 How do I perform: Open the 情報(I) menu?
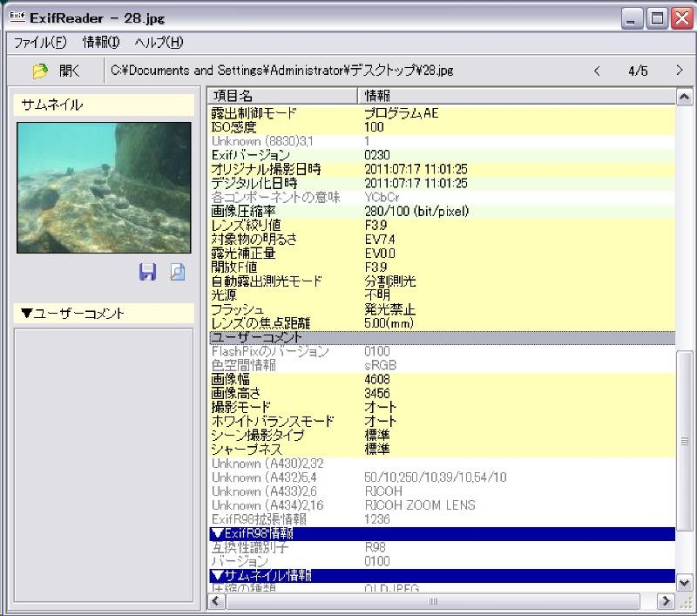101,42
